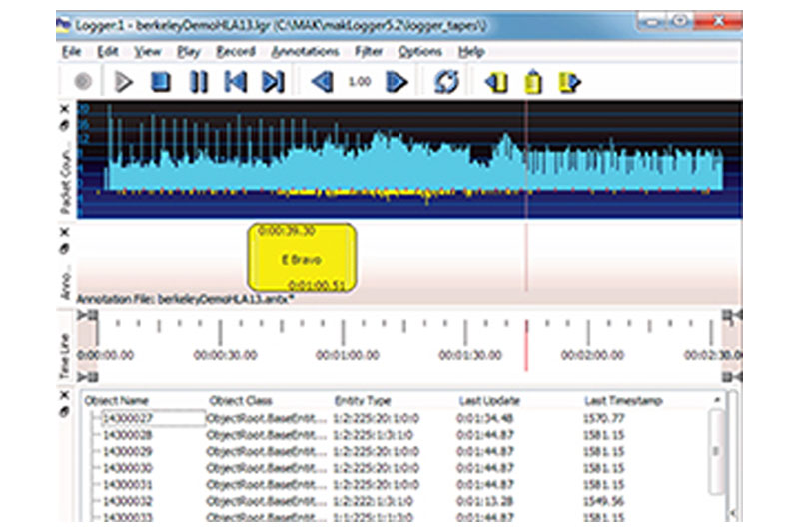Click timeline label 00:01:00.00
The width and height of the screenshot is (799, 532).
347,355
